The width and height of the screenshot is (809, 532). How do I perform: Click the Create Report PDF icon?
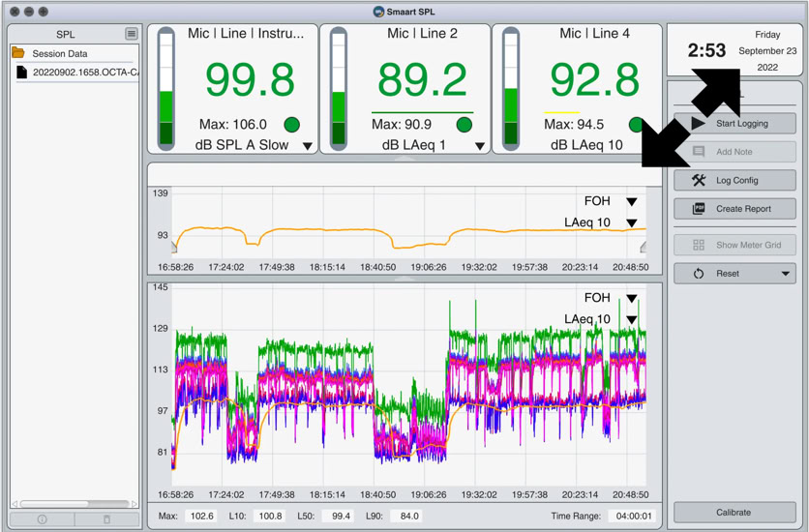[x=699, y=208]
